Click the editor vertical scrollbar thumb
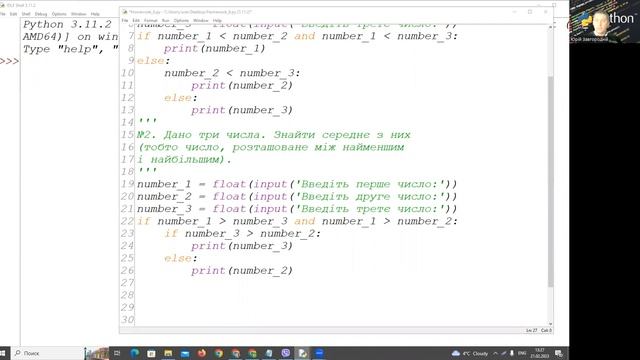This screenshot has height=360, width=640. (550, 181)
